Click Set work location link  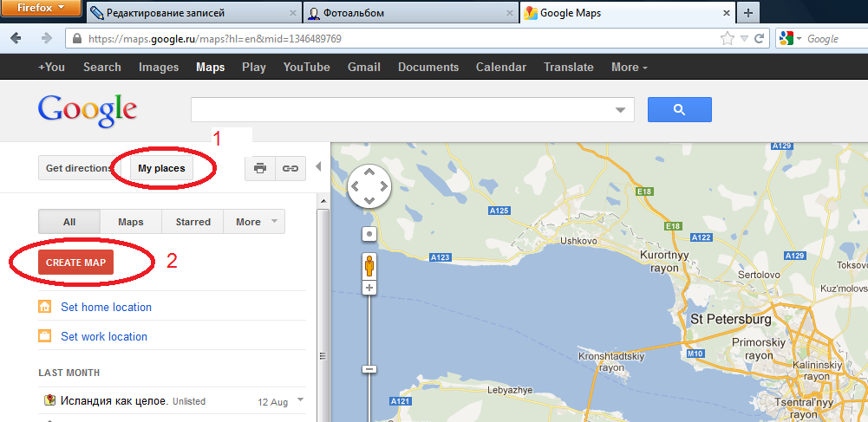click(104, 336)
